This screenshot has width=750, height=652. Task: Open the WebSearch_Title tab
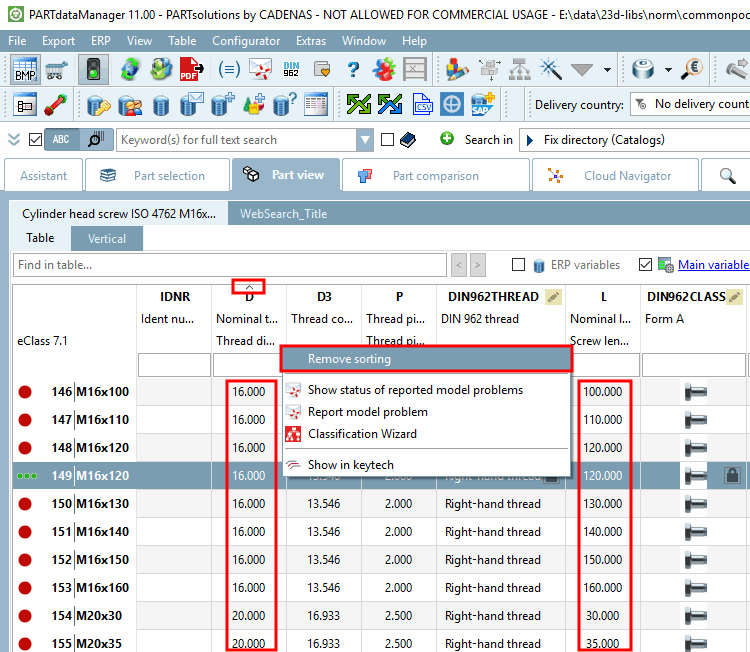[284, 214]
